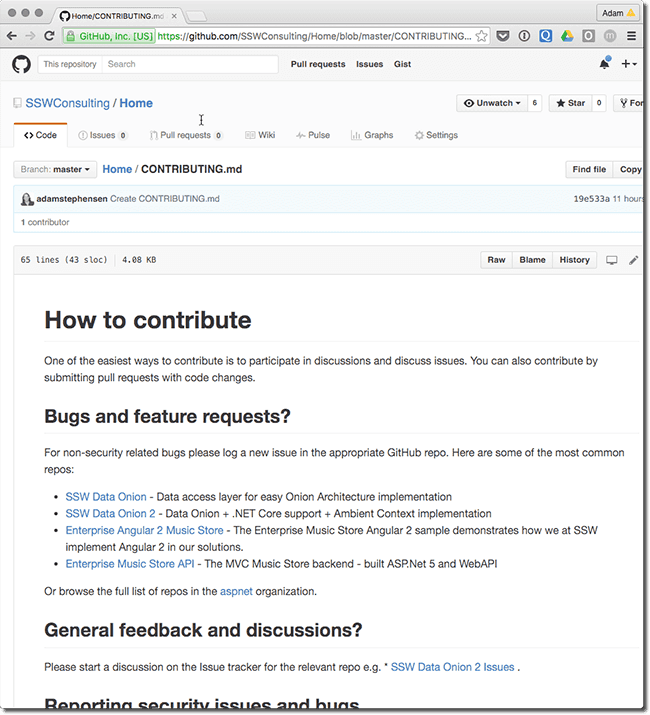
Task: Open the notifications bell
Action: click(604, 64)
